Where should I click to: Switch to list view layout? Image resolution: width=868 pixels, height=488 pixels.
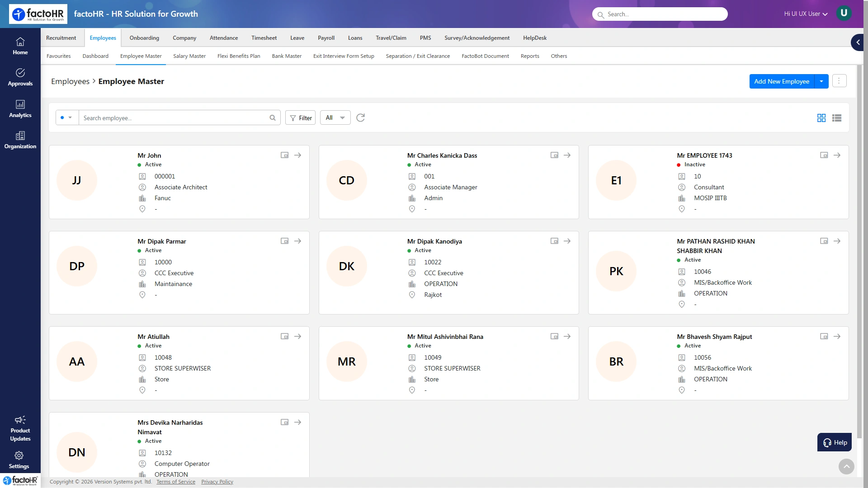(x=837, y=118)
